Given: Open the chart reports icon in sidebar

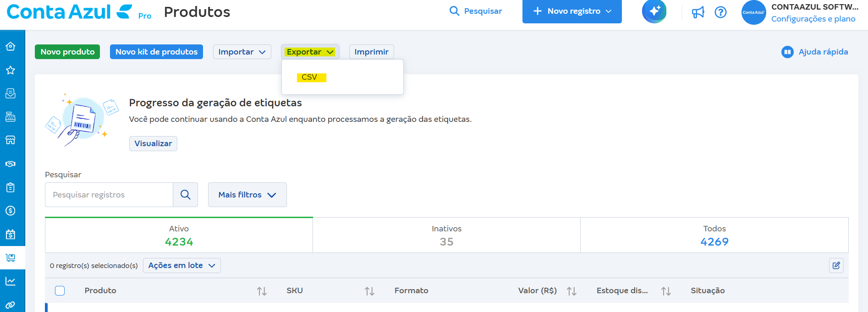Looking at the screenshot, I should (x=11, y=281).
